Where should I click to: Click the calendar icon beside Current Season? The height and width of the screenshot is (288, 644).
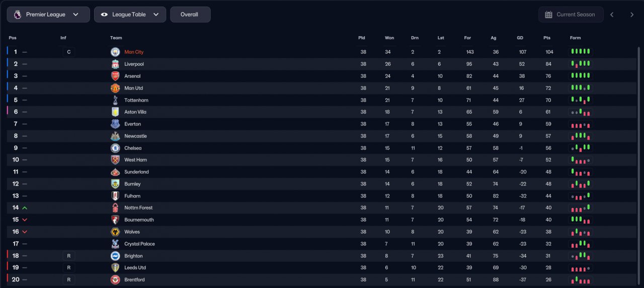point(548,15)
